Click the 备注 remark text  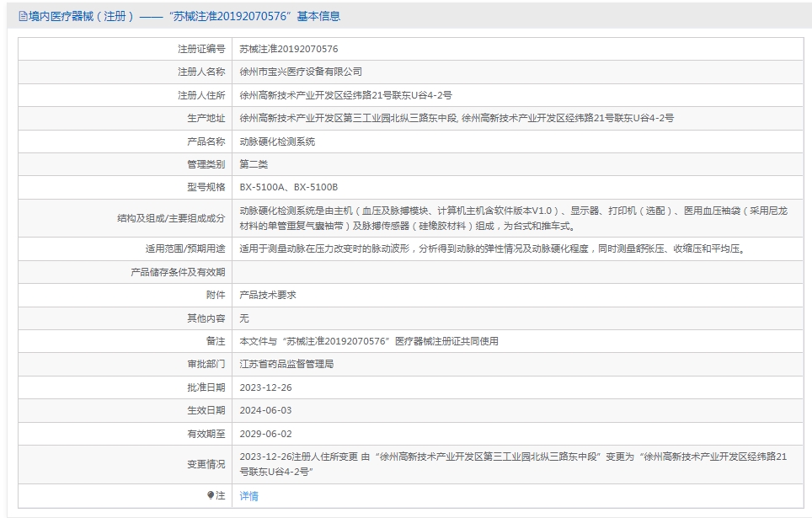[369, 341]
